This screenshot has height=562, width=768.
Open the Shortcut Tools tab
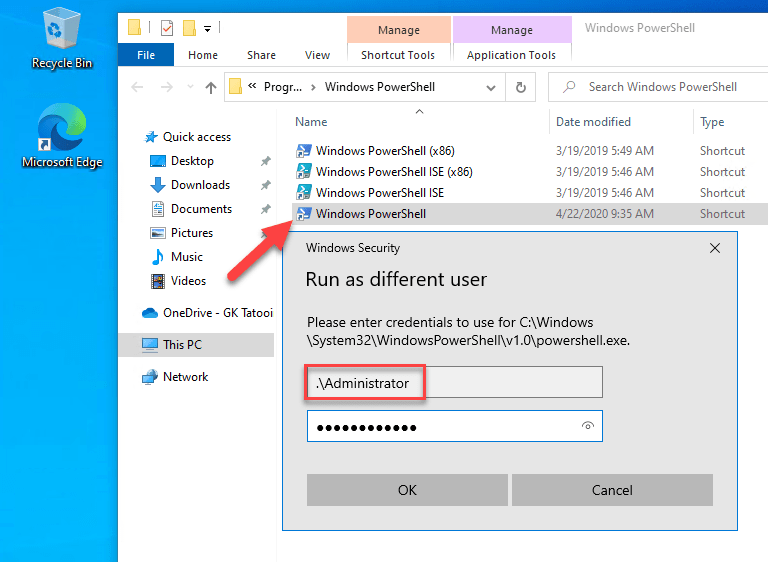pyautogui.click(x=398, y=55)
